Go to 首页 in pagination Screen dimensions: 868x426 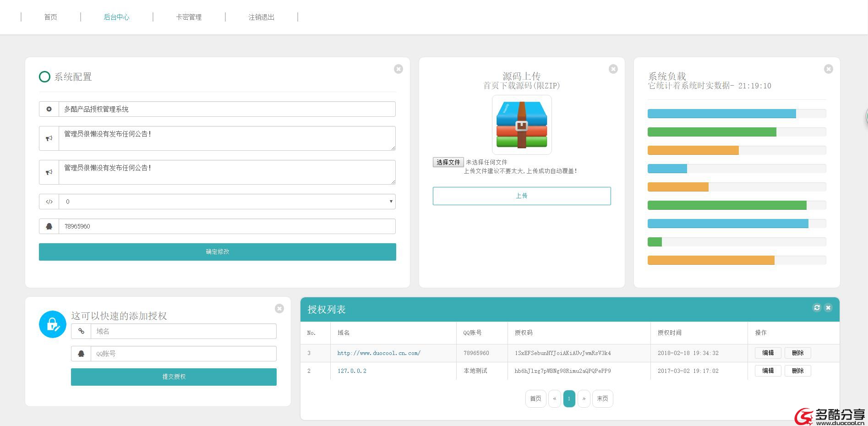point(536,399)
